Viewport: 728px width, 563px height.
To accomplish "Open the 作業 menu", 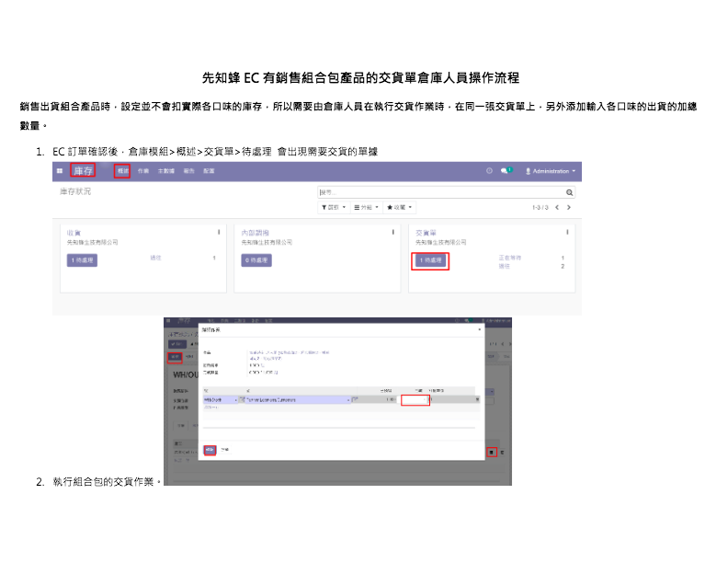I will click(x=143, y=171).
